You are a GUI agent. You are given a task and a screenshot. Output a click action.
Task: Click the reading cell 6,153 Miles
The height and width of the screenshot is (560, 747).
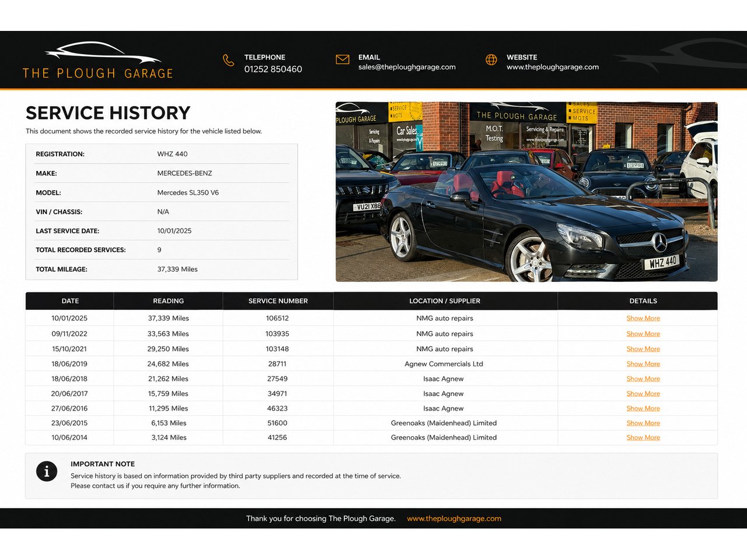169,423
